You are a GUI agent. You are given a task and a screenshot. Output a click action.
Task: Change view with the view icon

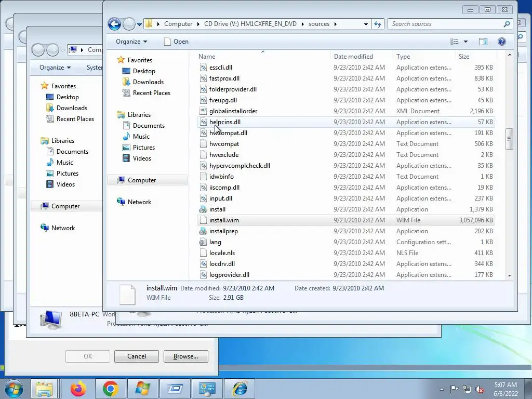[454, 42]
